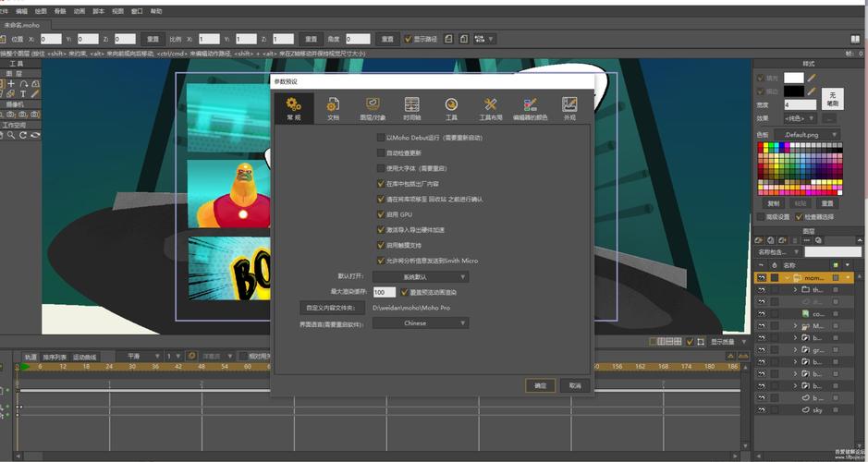Image resolution: width=868 pixels, height=462 pixels.
Task: Open the 工具布局 tool layout tab
Action: (x=491, y=108)
